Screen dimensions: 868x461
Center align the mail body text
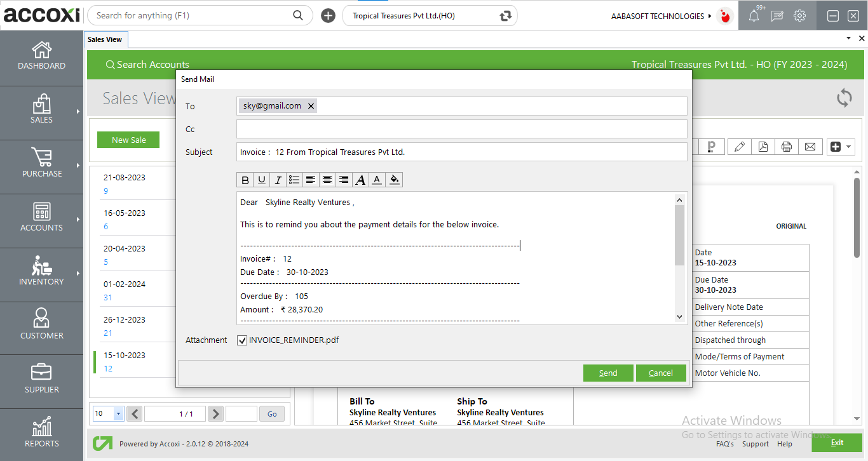click(327, 180)
